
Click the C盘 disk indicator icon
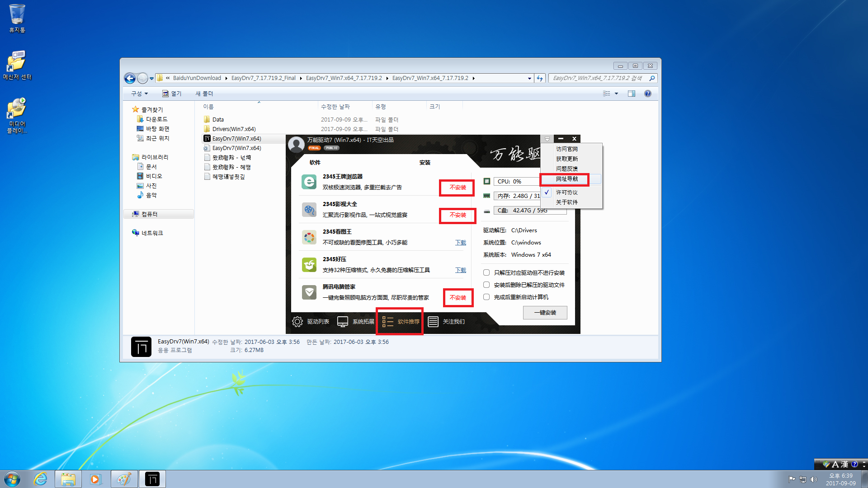(x=487, y=211)
